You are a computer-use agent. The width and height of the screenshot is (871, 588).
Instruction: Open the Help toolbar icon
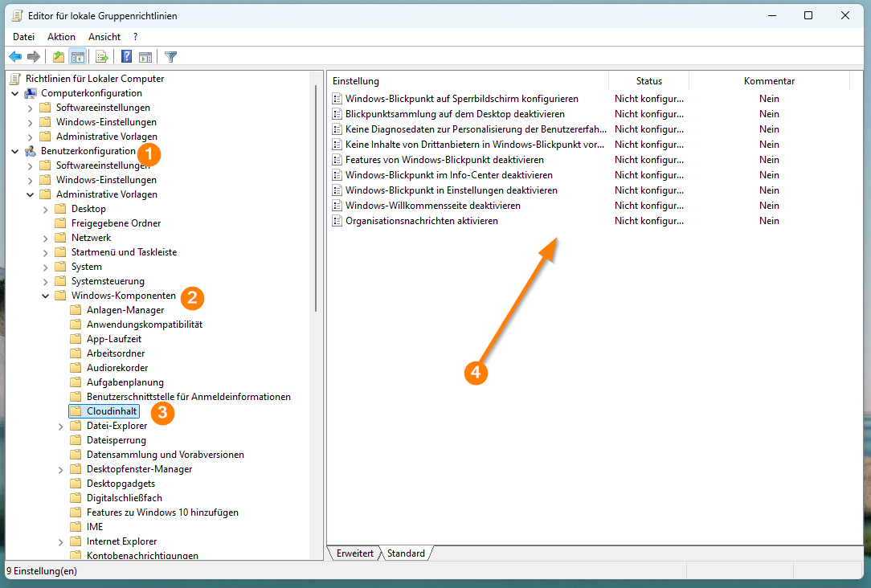click(x=127, y=57)
